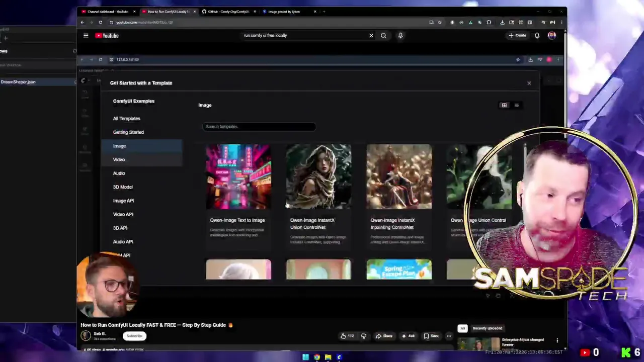Open File Explorer from the taskbar

point(328,357)
